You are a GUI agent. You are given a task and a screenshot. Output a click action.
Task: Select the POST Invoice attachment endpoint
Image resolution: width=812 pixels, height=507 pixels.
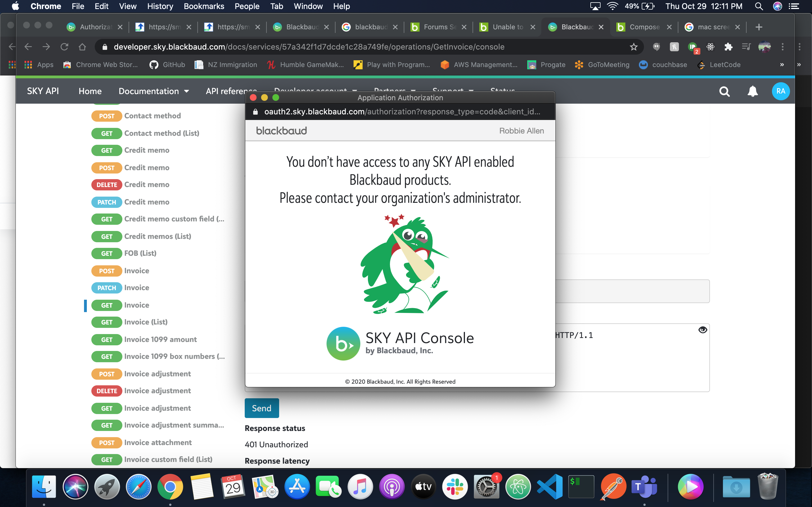[158, 442]
